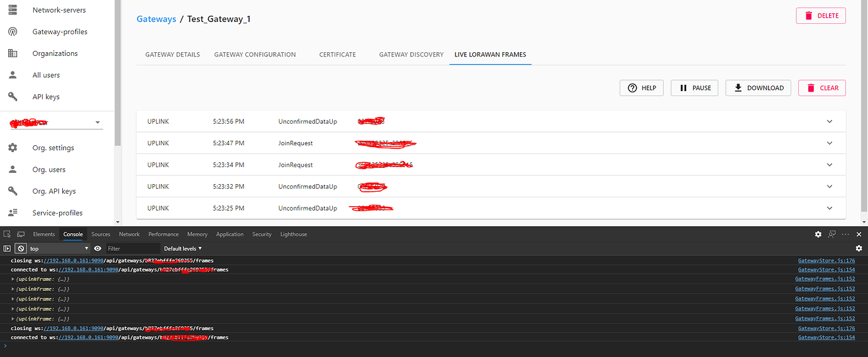Viewport: 868px width, 357px height.
Task: Click the Organizations building icon
Action: [13, 53]
